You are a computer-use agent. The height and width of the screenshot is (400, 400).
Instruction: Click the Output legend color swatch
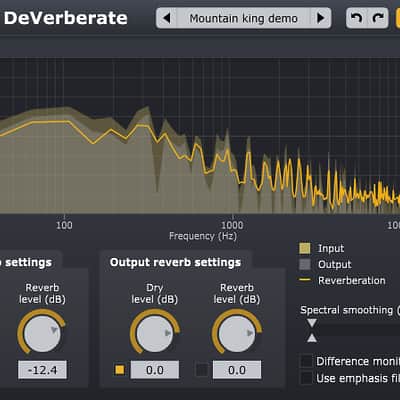(305, 264)
